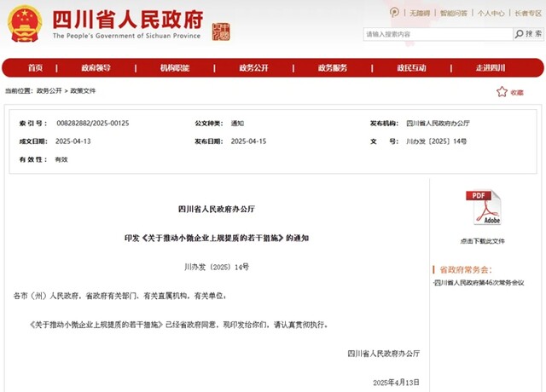The image size is (546, 392).
Task: Open 政务服务 menu item
Action: [333, 68]
